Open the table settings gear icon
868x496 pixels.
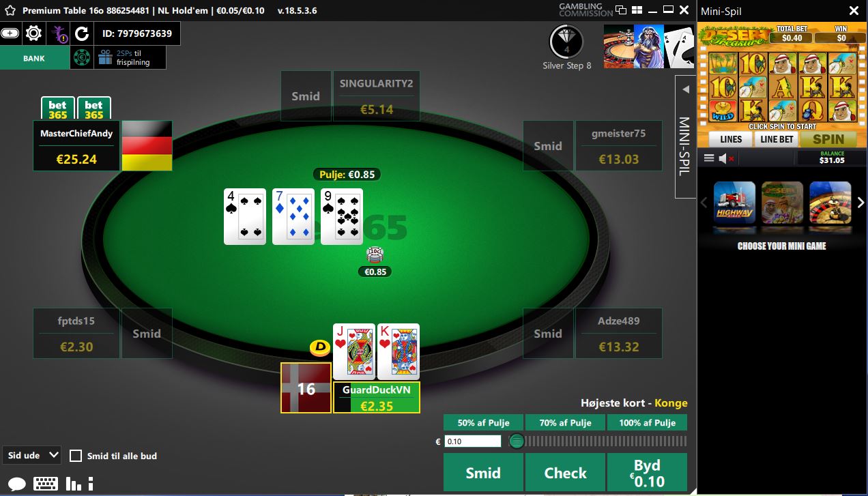pos(33,33)
